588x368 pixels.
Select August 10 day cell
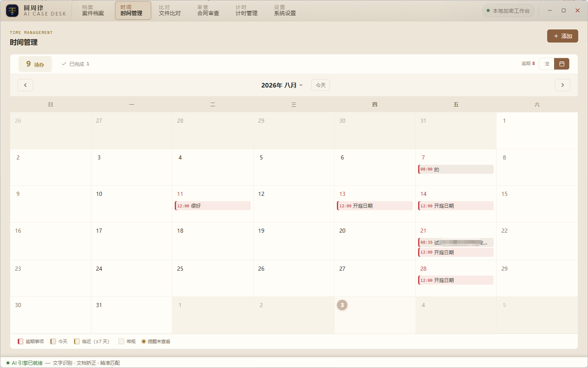(131, 204)
